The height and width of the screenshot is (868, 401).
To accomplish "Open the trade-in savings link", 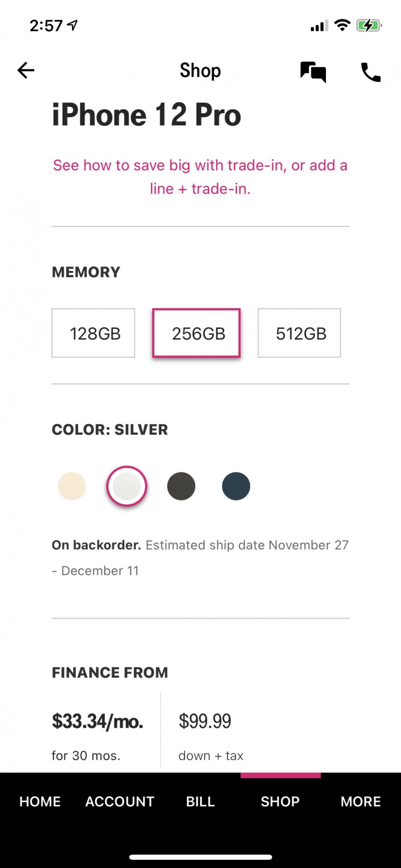I will (x=200, y=177).
